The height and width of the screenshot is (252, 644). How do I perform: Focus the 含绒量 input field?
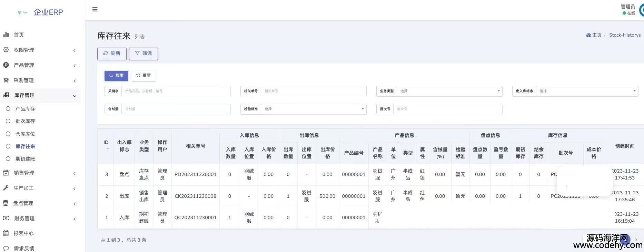point(176,109)
